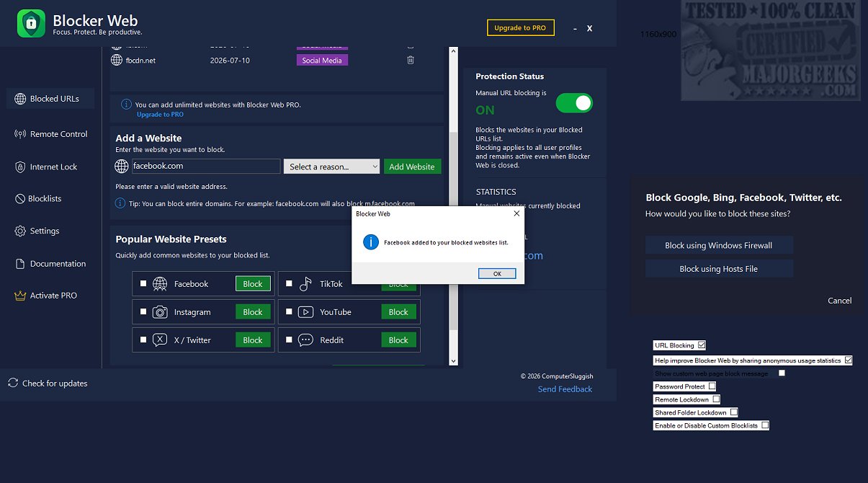Block X / Twitter with its Block button

point(253,340)
